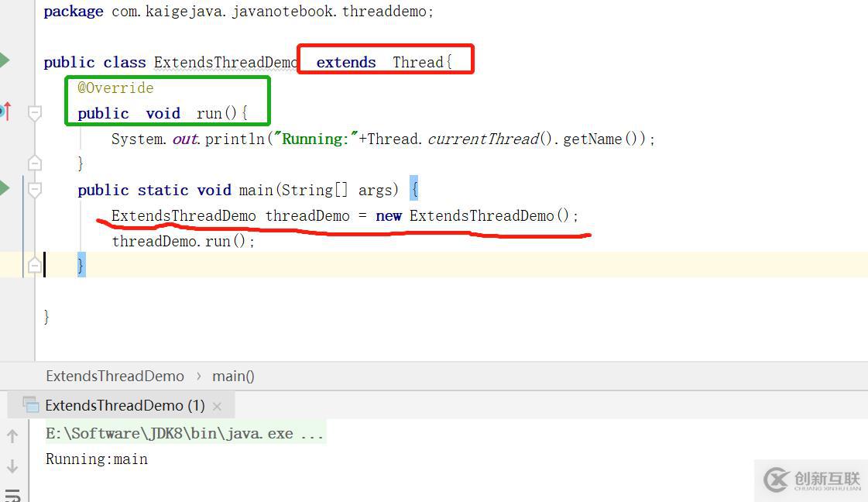The width and height of the screenshot is (868, 502).
Task: Click the package declaration line
Action: 238,11
